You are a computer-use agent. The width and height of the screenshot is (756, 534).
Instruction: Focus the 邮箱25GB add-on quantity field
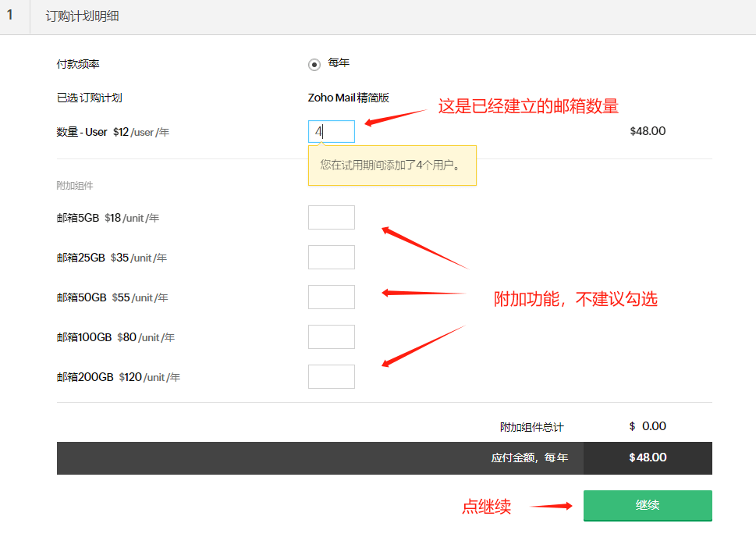point(331,258)
